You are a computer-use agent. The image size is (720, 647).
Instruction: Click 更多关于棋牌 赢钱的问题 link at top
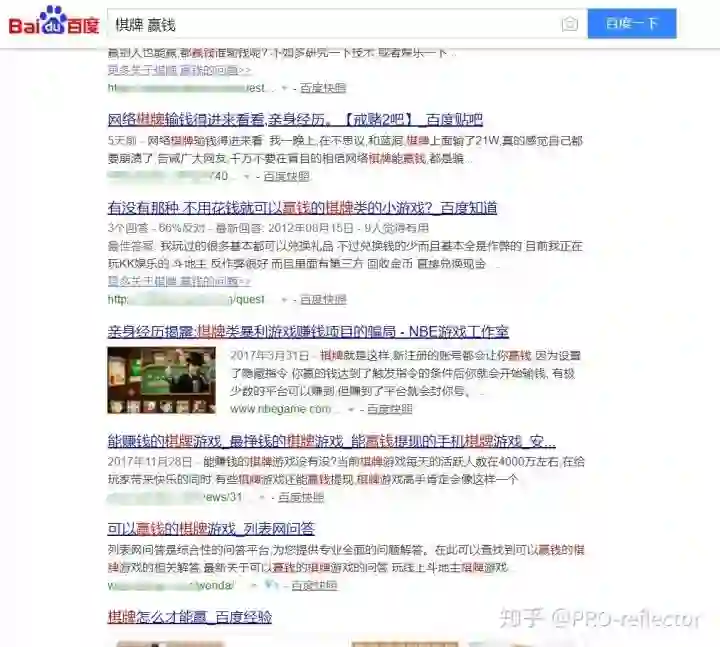click(x=179, y=70)
